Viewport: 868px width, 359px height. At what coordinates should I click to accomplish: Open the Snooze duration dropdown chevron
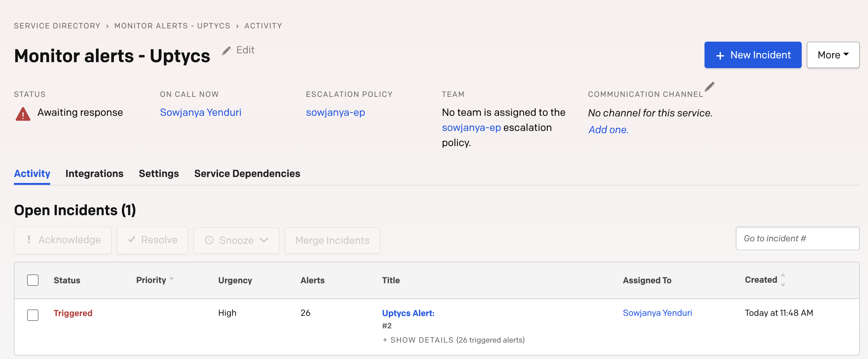264,240
